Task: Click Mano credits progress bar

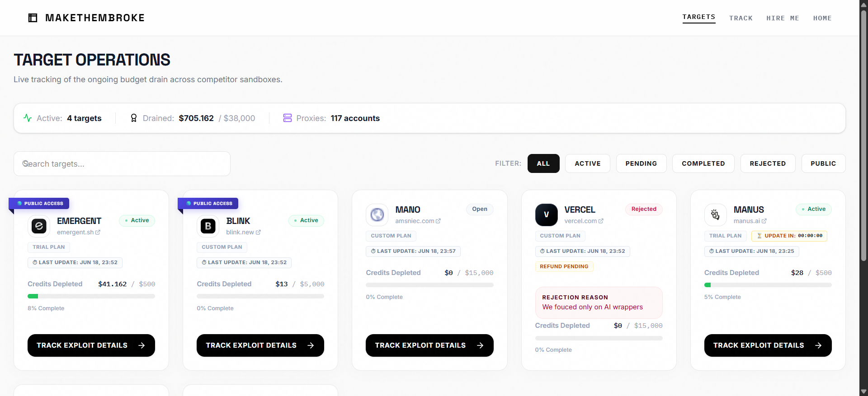Action: click(429, 285)
